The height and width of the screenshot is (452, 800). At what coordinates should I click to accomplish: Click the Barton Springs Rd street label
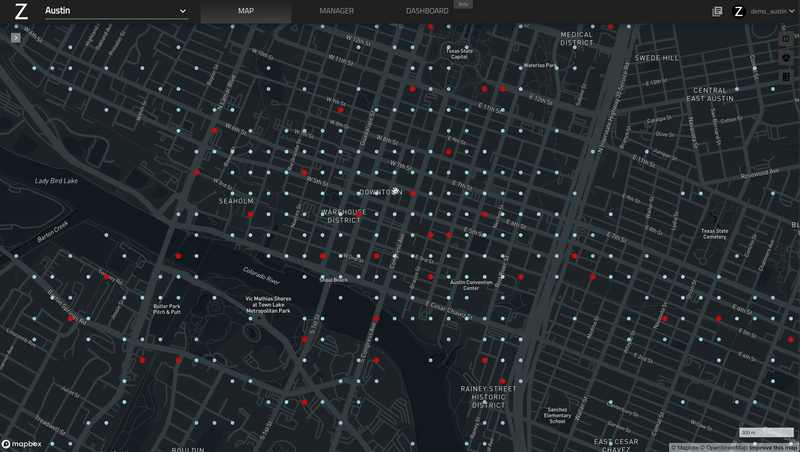pyautogui.click(x=67, y=308)
